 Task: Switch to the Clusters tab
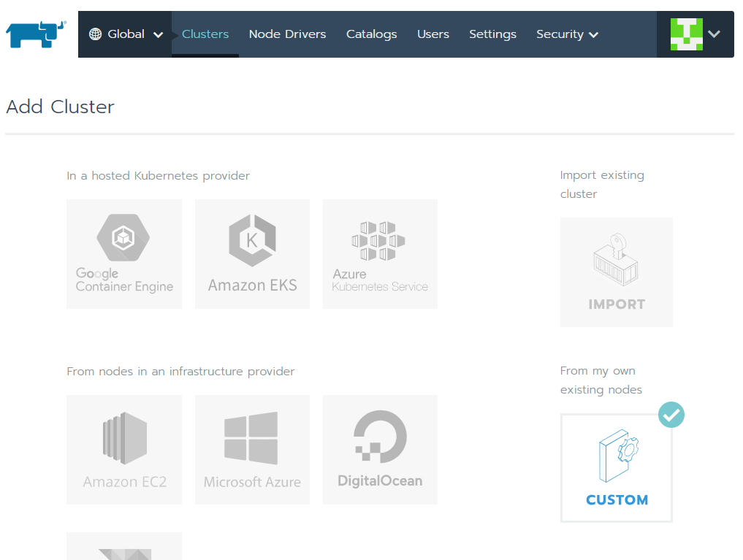(205, 34)
